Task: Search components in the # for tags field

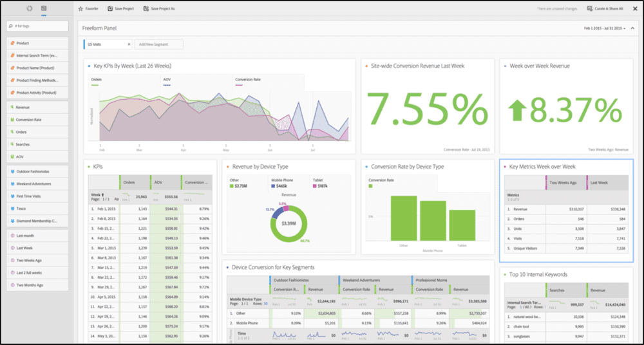Action: click(37, 26)
